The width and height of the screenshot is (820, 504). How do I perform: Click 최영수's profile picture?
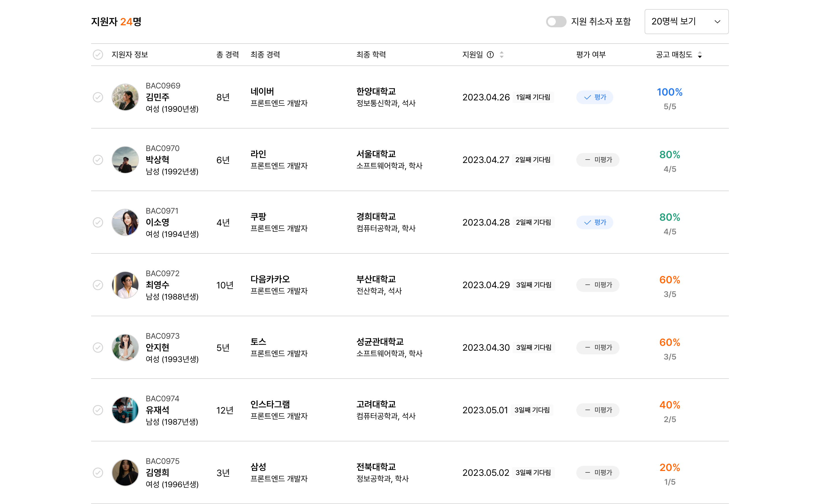point(125,285)
